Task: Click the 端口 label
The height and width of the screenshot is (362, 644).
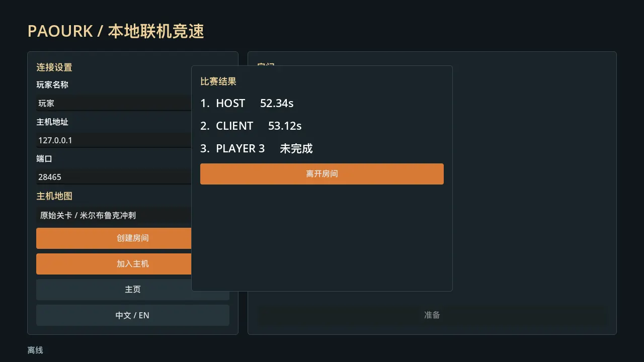Action: 44,158
